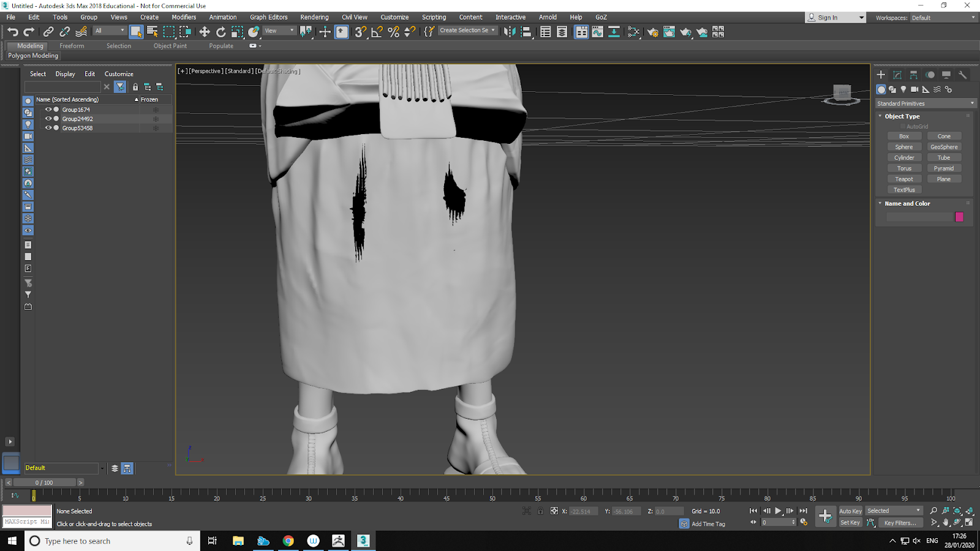Select the Move transform tool
Viewport: 980px width, 551px height.
pyautogui.click(x=205, y=32)
